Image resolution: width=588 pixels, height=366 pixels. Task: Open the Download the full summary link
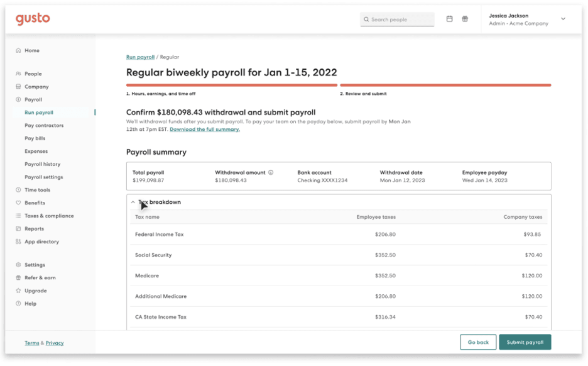point(204,130)
